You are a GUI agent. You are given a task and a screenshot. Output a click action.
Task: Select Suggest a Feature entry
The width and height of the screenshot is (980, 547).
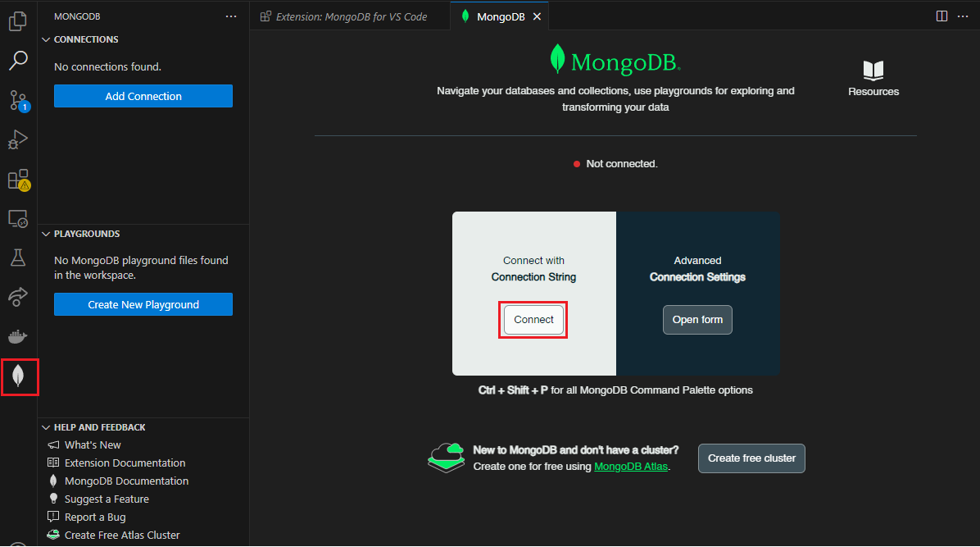pyautogui.click(x=107, y=499)
